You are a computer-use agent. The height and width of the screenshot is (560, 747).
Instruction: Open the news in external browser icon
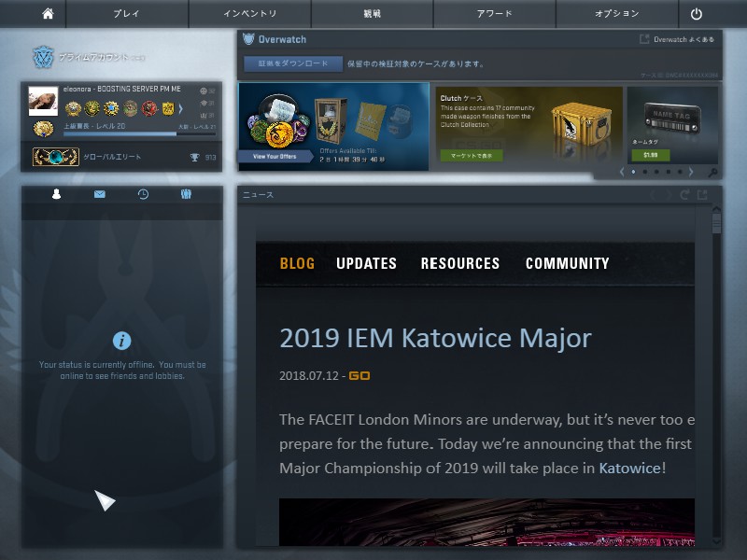[x=702, y=194]
